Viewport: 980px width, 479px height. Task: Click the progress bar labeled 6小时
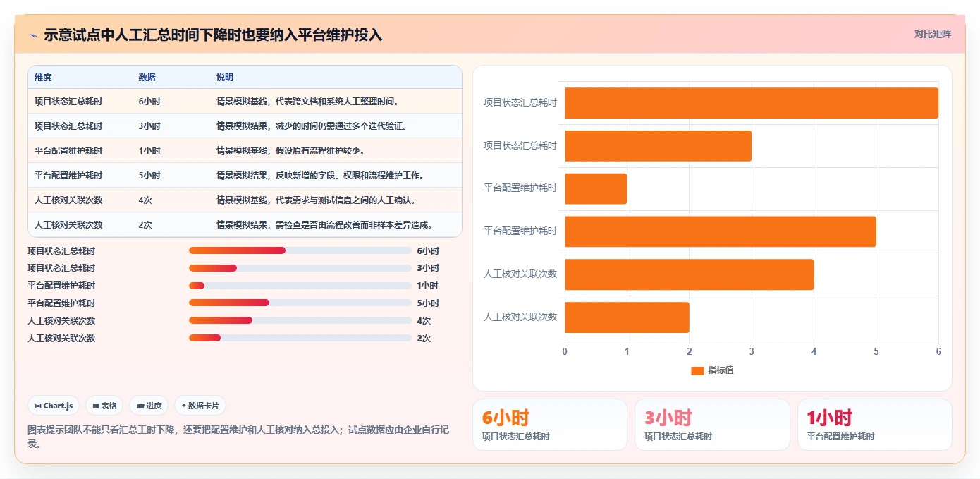pos(300,250)
